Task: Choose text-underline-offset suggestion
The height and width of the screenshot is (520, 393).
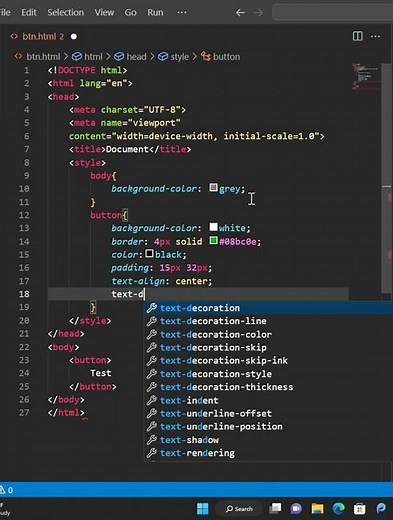Action: click(x=268, y=413)
